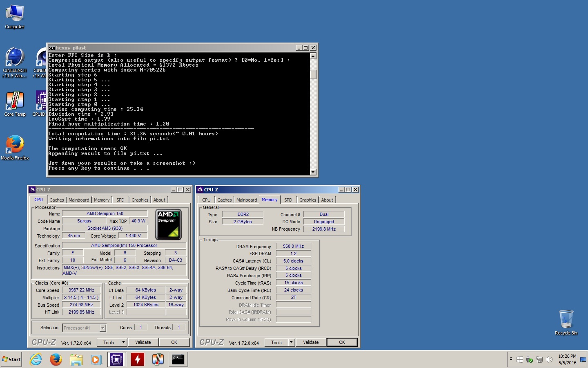Click OK in left CPU-Z
The image size is (588, 368).
[174, 342]
